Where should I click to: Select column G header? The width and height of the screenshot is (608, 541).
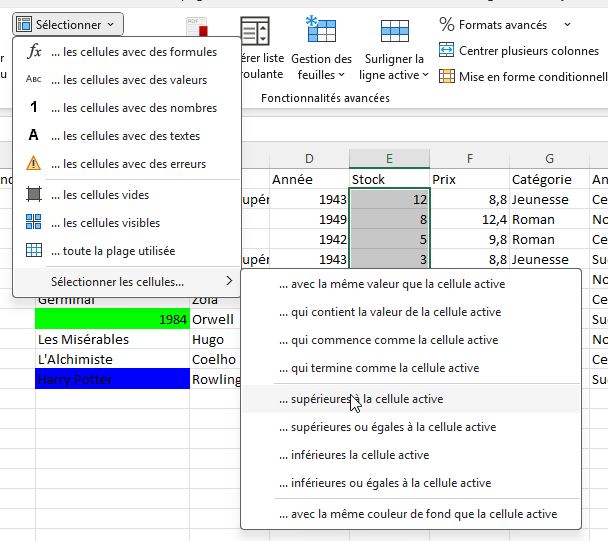pos(549,158)
